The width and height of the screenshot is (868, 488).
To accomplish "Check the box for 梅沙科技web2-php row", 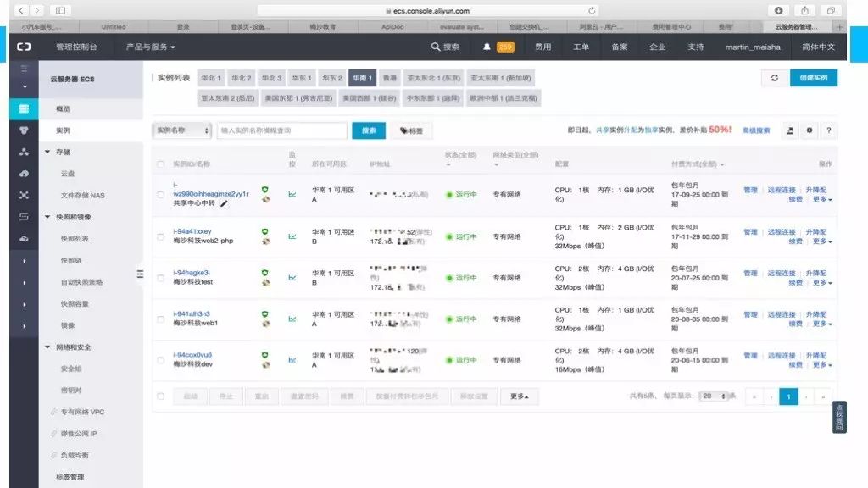I will point(160,237).
